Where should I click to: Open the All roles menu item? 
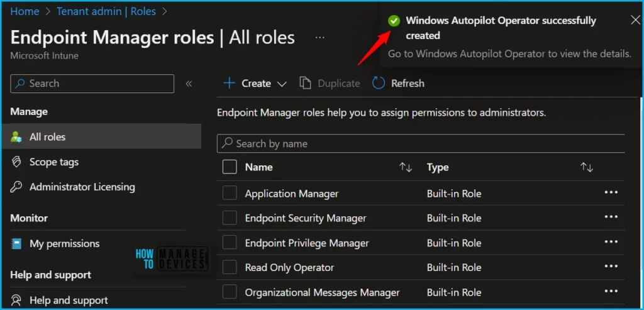pos(101,136)
